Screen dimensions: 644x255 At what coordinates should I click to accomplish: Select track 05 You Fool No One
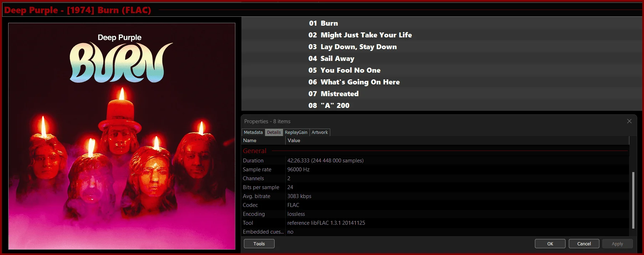coord(441,70)
